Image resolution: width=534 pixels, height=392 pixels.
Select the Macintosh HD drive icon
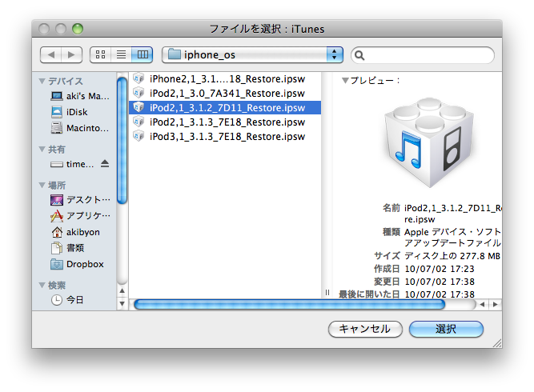(57, 128)
